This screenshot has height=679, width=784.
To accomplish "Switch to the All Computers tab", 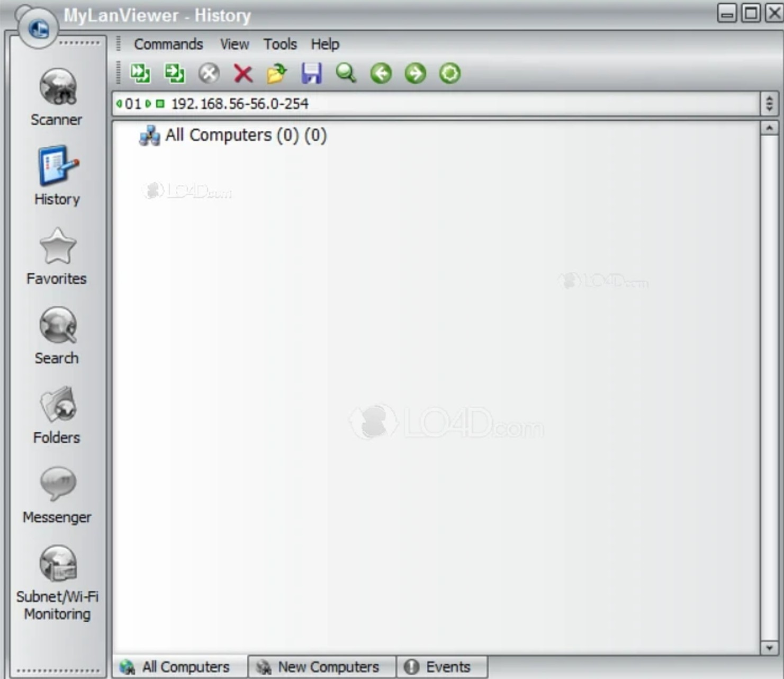I will (x=181, y=667).
